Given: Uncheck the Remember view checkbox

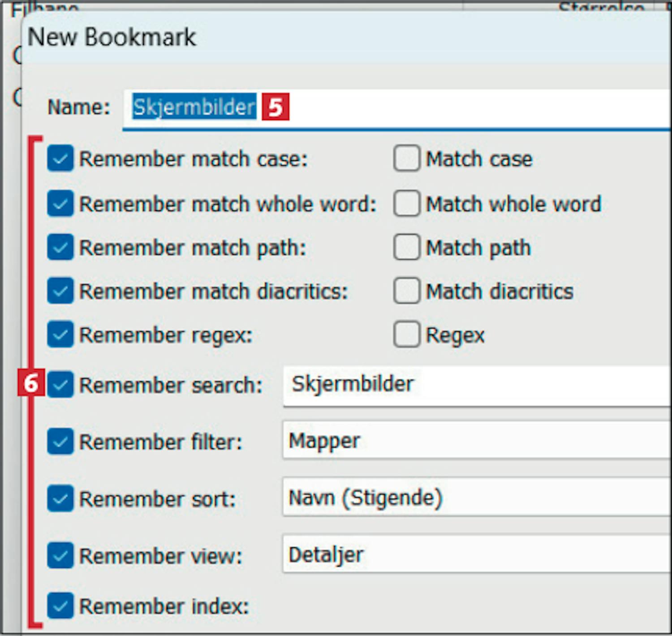Looking at the screenshot, I should pos(60,555).
